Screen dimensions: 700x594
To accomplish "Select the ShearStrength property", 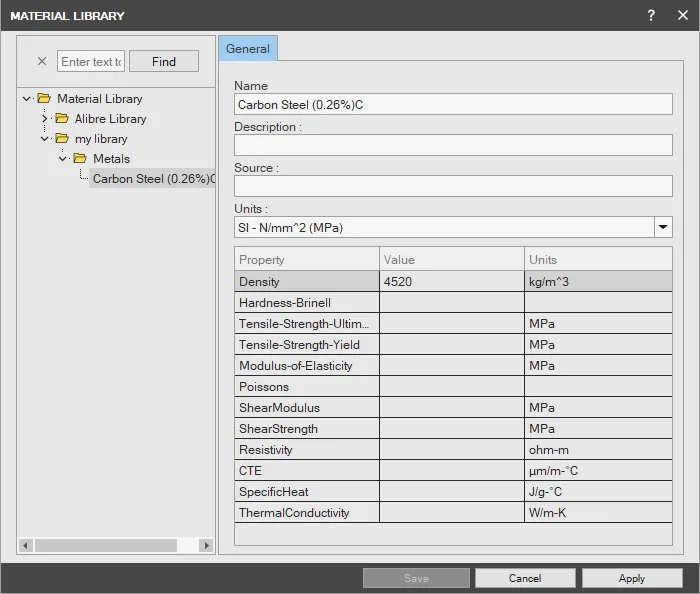I will [307, 428].
